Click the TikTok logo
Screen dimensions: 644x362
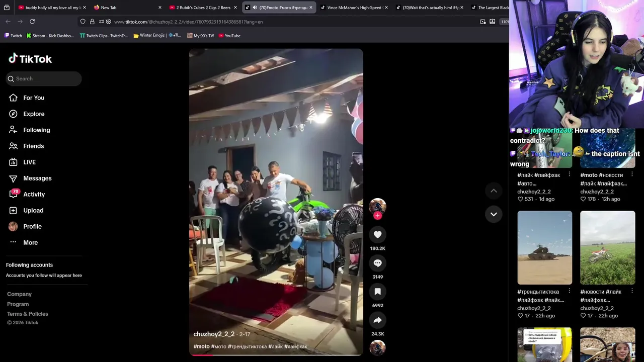30,59
